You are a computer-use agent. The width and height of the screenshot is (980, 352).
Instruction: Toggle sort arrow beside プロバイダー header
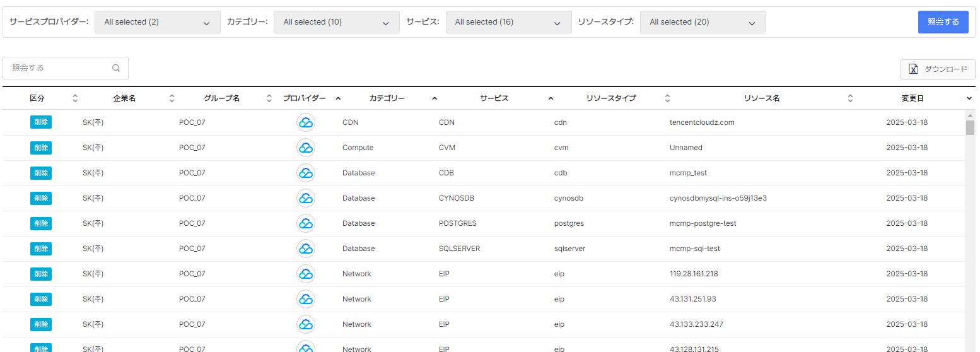click(x=338, y=98)
